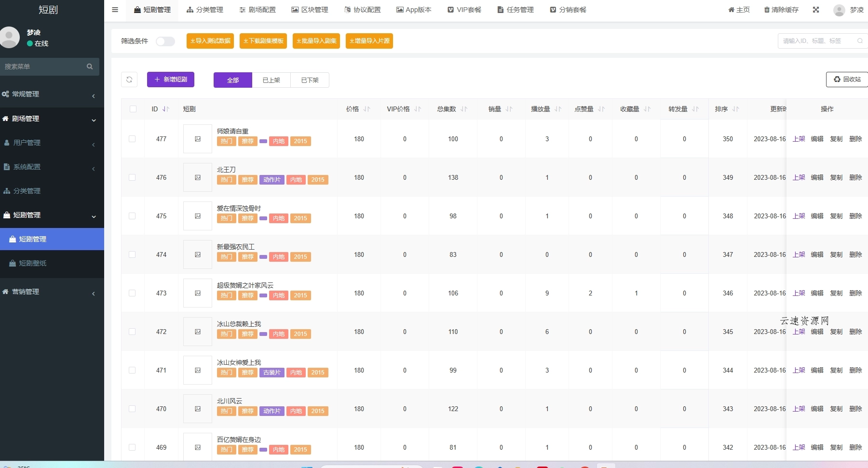Open the 回收站 recycle bin
The height and width of the screenshot is (468, 868).
pyautogui.click(x=846, y=80)
